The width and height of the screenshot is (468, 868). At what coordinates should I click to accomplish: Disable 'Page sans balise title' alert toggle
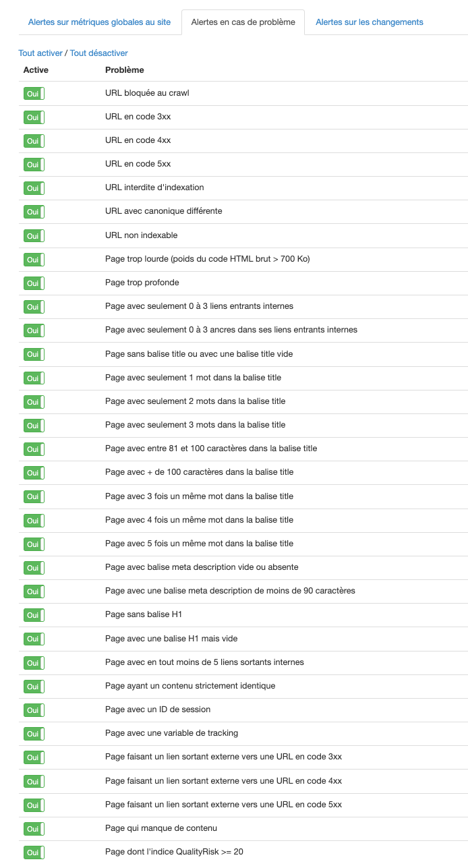tap(34, 355)
